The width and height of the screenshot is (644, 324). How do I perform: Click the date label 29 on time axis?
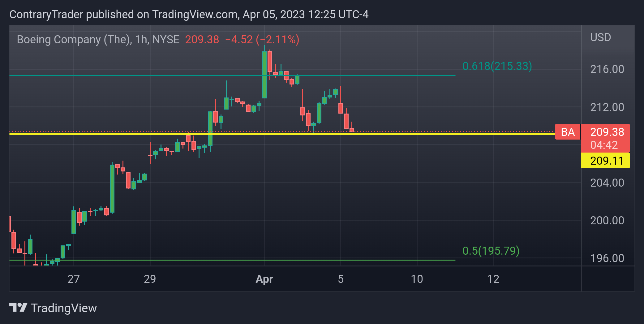click(x=150, y=279)
